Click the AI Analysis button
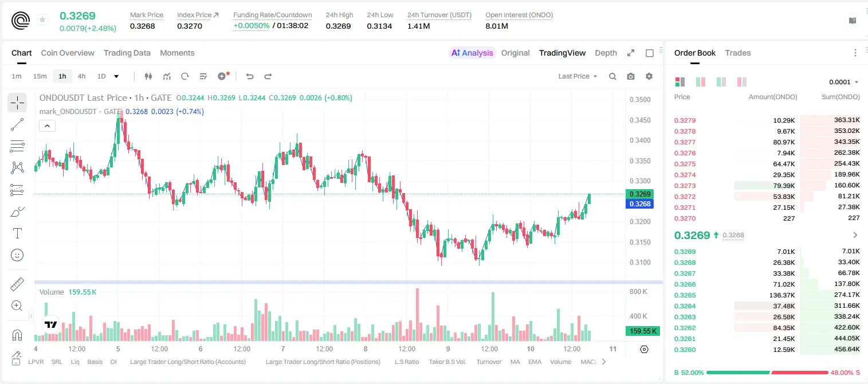The image size is (868, 384). (x=472, y=53)
